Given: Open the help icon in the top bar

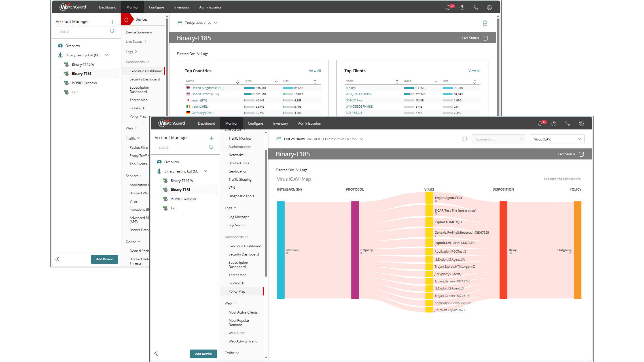Looking at the screenshot, I should (554, 123).
